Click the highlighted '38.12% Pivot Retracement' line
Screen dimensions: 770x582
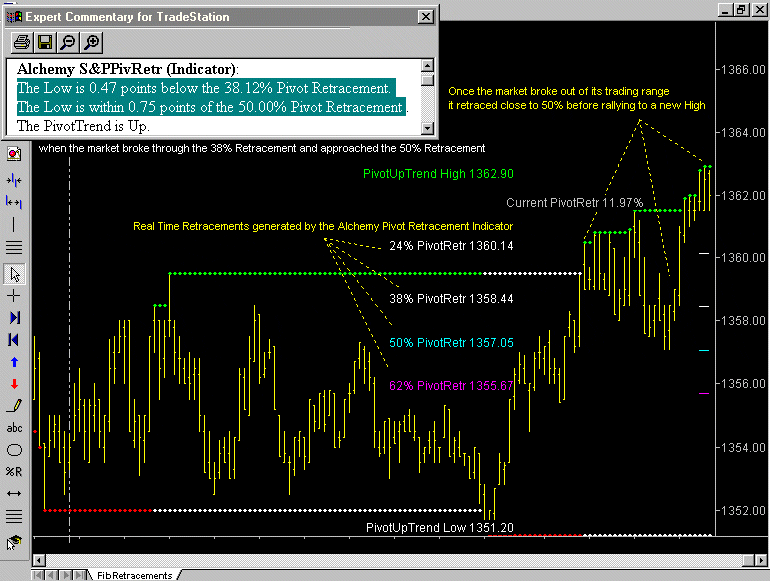pyautogui.click(x=206, y=88)
